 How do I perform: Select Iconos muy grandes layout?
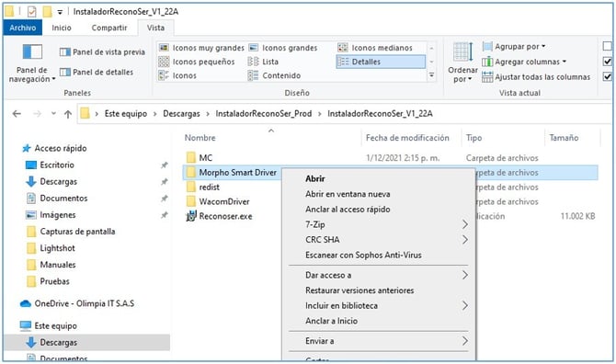(x=201, y=48)
